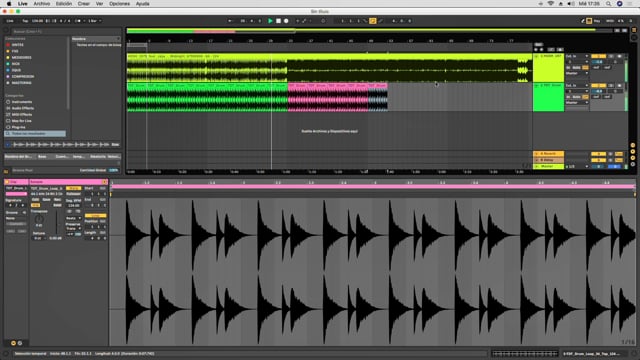Click clip gain vertical slider
Viewport: 640px width, 360px height.
(x=56, y=223)
